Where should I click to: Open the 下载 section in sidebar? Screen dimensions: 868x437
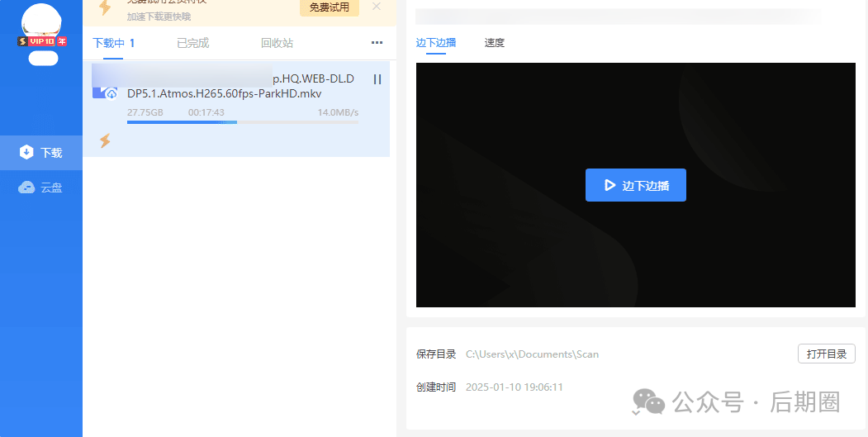[x=41, y=153]
